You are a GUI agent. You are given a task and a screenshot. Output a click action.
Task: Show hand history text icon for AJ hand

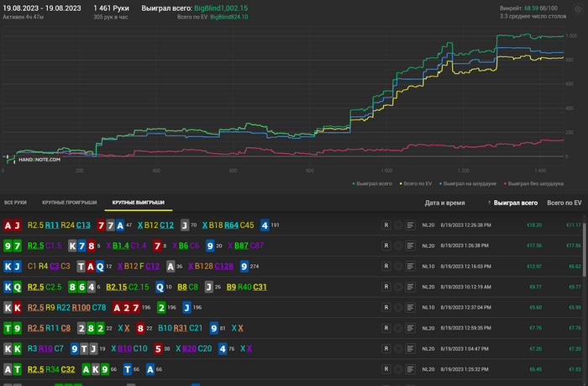tap(410, 225)
